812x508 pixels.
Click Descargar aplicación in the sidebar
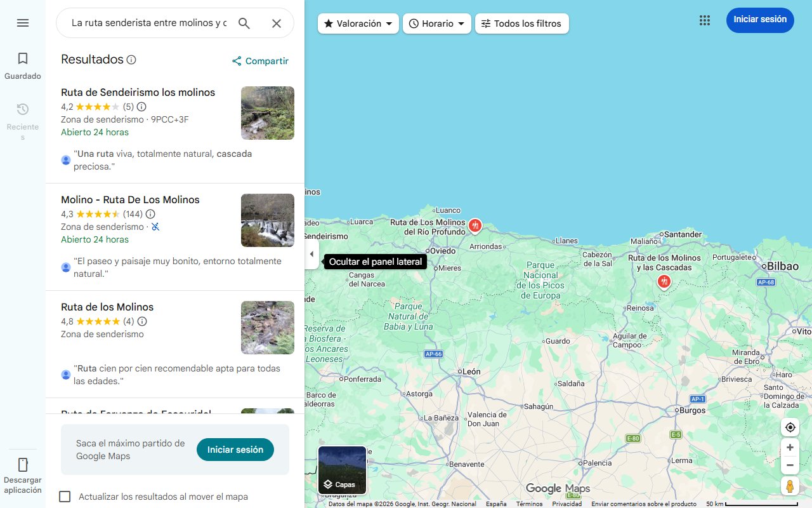point(23,473)
